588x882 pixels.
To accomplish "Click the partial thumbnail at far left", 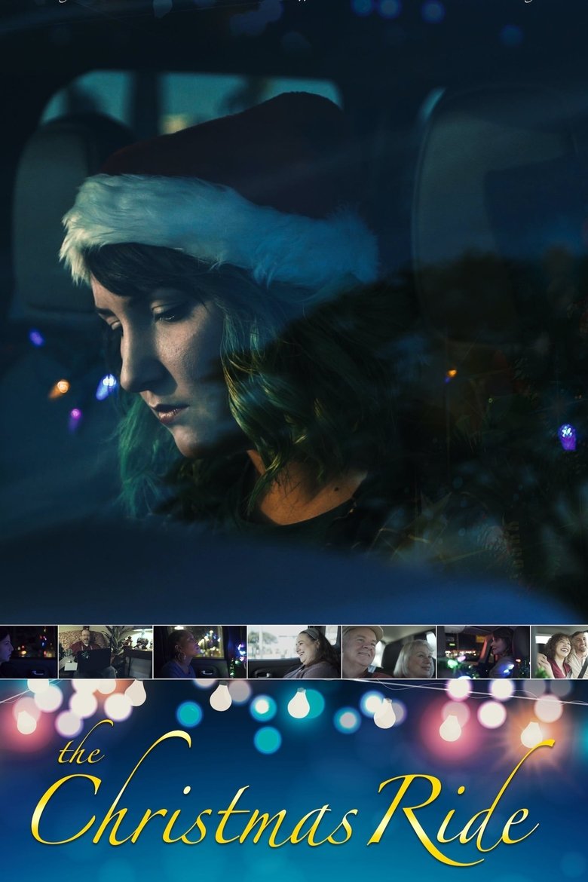I will click(28, 652).
